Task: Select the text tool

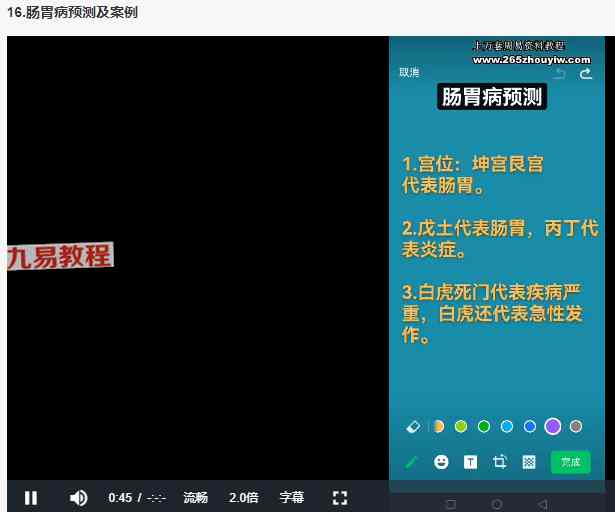Action: [470, 462]
